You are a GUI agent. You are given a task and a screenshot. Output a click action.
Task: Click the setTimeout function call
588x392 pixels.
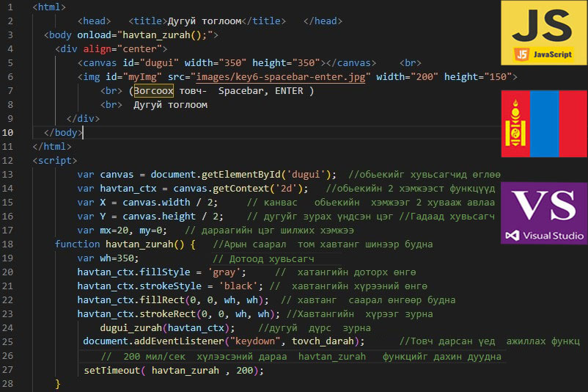click(112, 370)
